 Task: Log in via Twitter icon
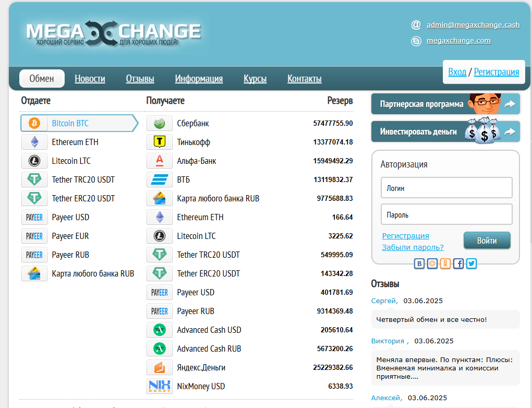click(471, 263)
